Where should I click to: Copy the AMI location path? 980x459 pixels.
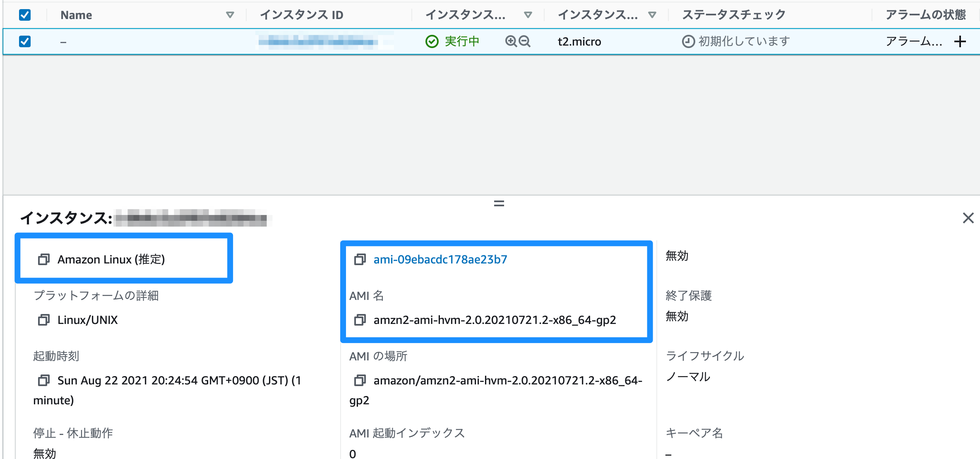coord(360,380)
